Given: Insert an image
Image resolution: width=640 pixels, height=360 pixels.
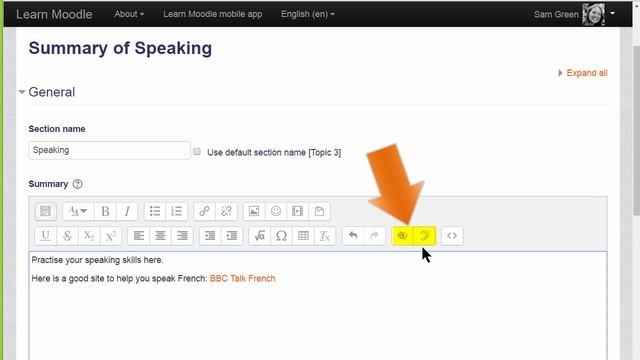Looking at the screenshot, I should click(254, 211).
